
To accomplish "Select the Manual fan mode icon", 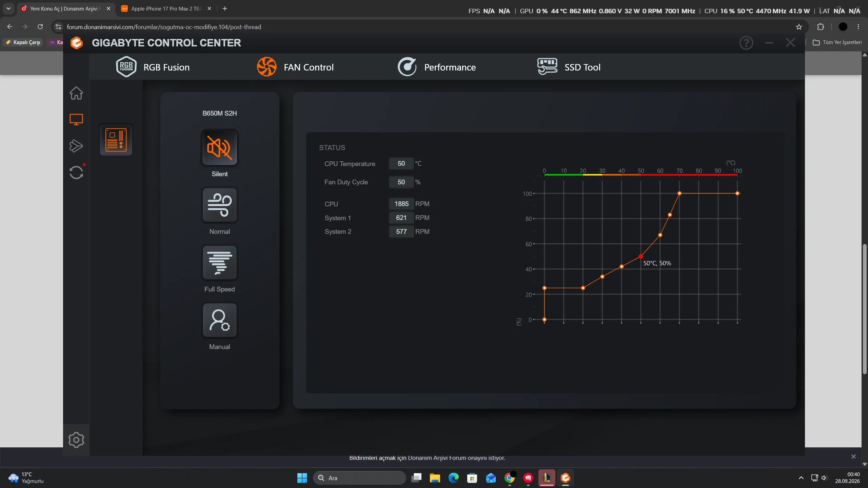I will click(x=220, y=321).
